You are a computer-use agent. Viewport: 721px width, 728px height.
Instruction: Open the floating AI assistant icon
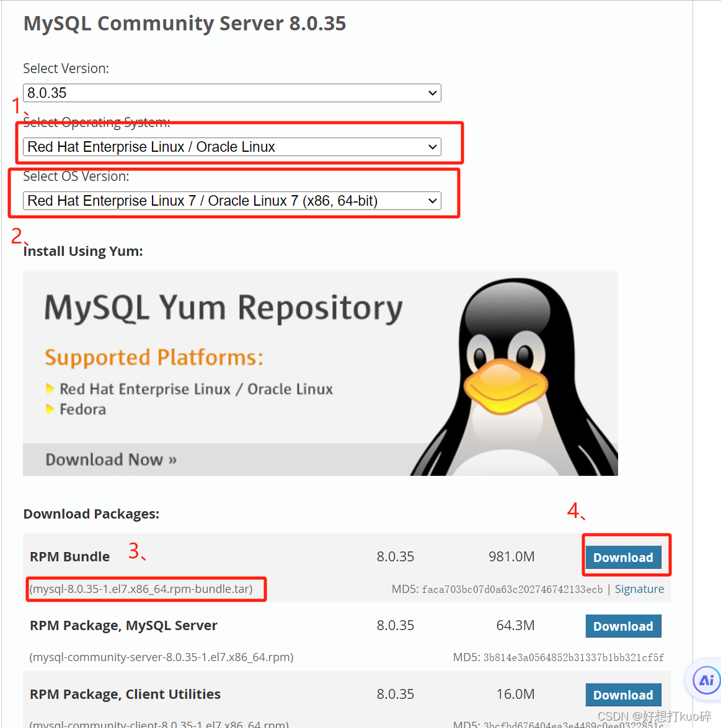[706, 681]
